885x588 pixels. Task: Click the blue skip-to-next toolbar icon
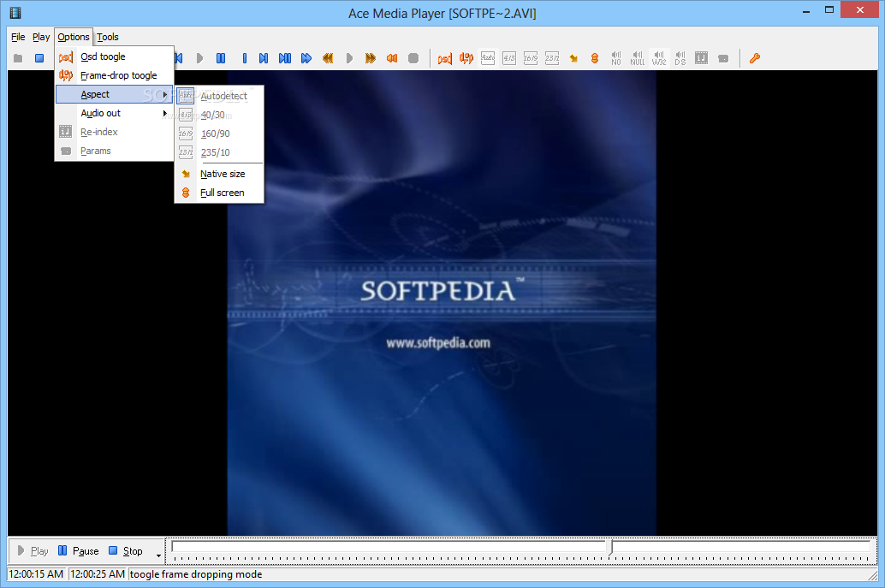pos(264,58)
